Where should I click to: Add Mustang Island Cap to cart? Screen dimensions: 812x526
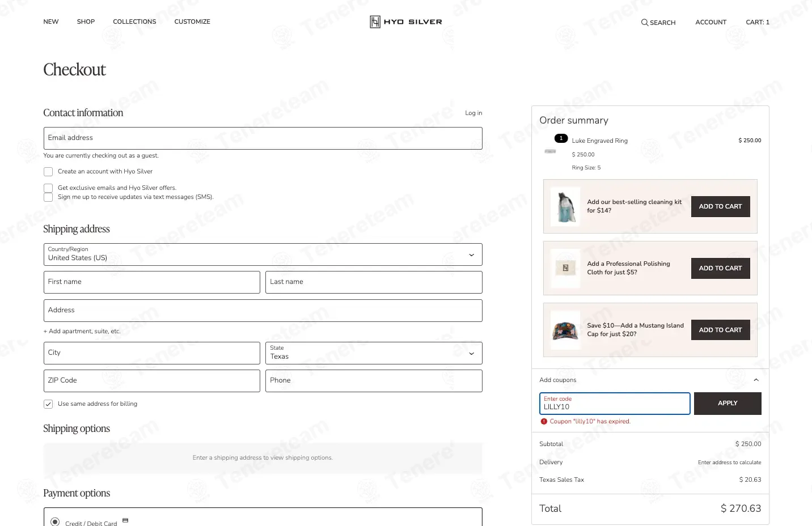click(720, 330)
